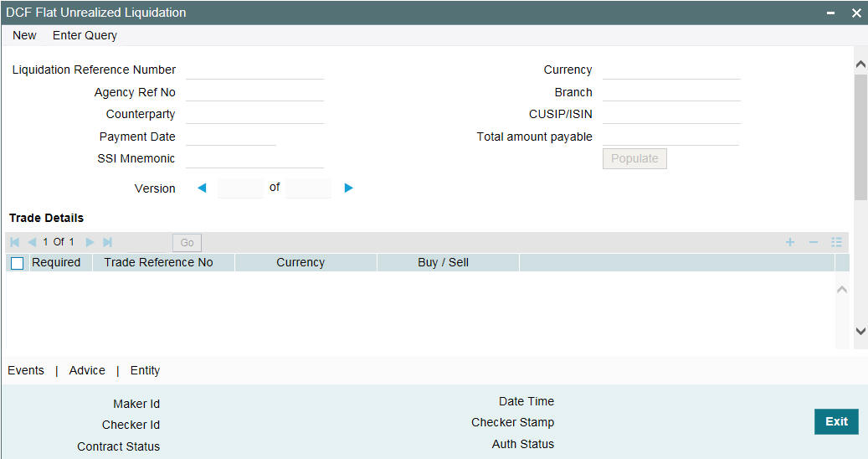The width and height of the screenshot is (868, 459).
Task: Click the Trade Details section heading
Action: (x=47, y=218)
